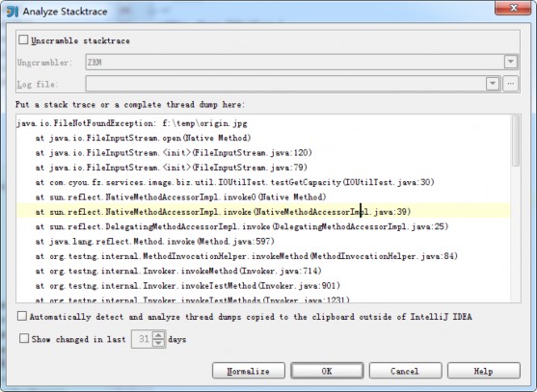Click the IOUtilTest.testGetCapacity trace line
Screen dimensions: 537x392
[x=235, y=182]
